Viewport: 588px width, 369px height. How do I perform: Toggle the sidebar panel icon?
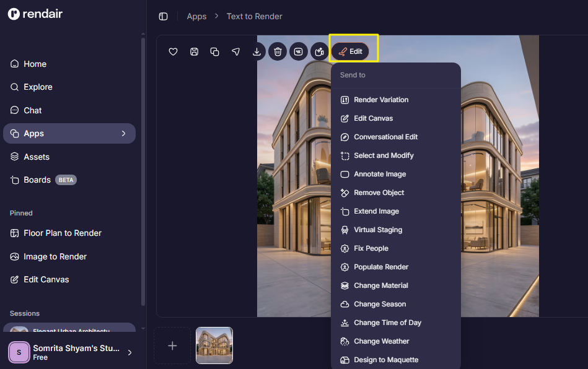pos(163,17)
